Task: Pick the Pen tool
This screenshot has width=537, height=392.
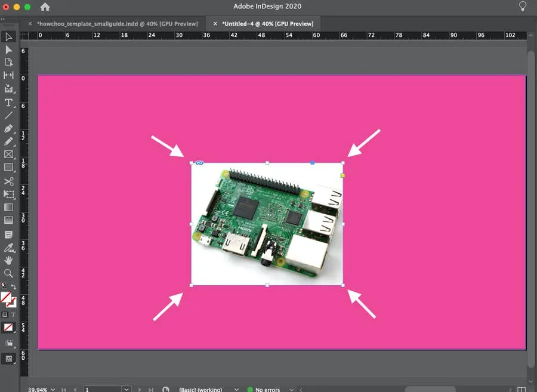Action: pos(8,128)
